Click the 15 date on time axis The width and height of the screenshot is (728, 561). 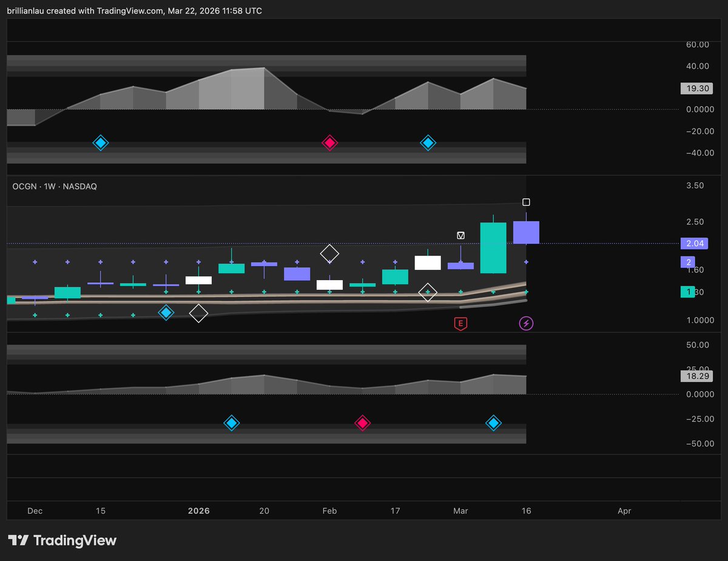[101, 511]
